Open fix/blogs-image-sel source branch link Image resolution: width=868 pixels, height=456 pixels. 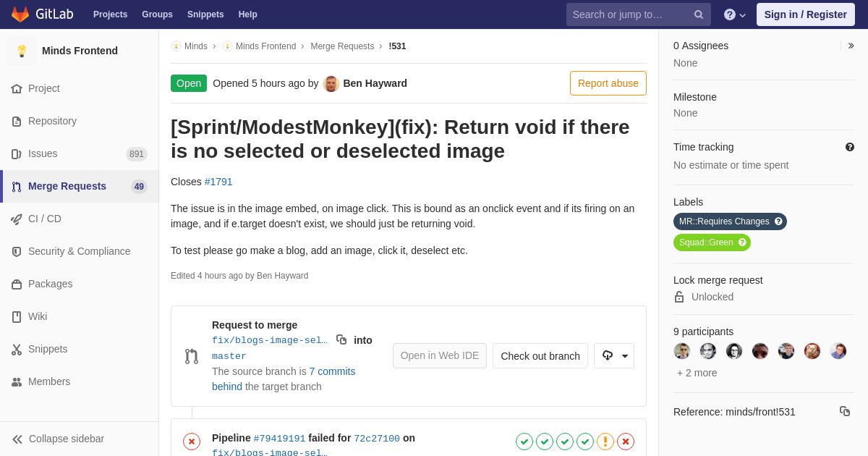(270, 340)
